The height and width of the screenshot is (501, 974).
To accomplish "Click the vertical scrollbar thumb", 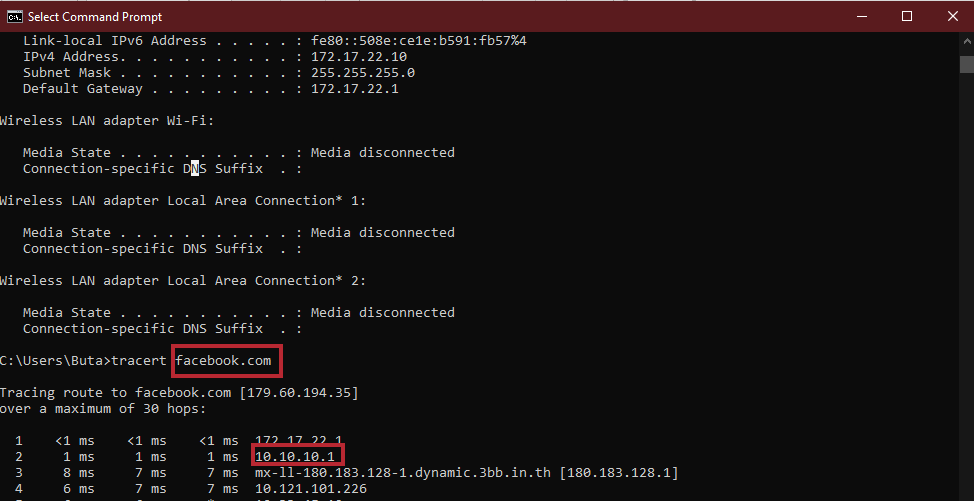I will [x=967, y=65].
